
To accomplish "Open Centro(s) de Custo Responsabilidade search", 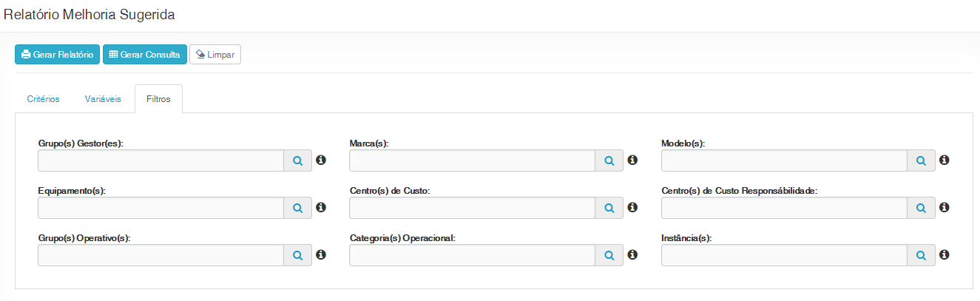I will click(x=922, y=209).
